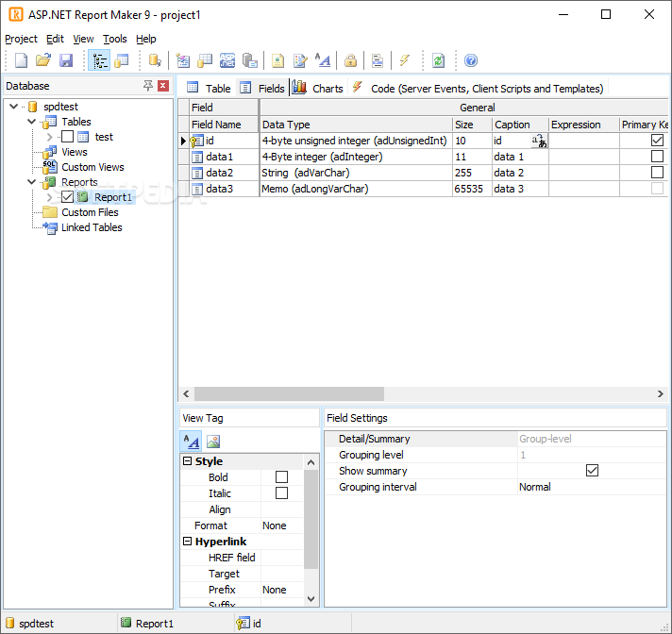Pin the Database panel with pushpin icon
Screen dimensions: 672x634
click(148, 86)
